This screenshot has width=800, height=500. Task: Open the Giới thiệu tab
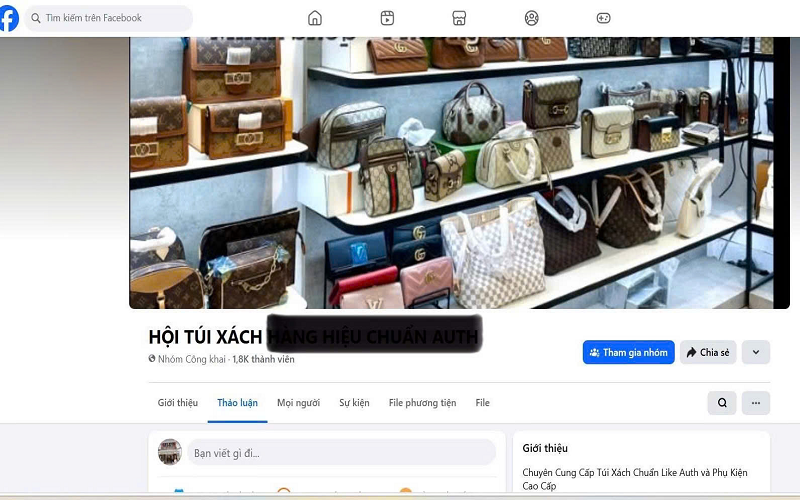(178, 403)
